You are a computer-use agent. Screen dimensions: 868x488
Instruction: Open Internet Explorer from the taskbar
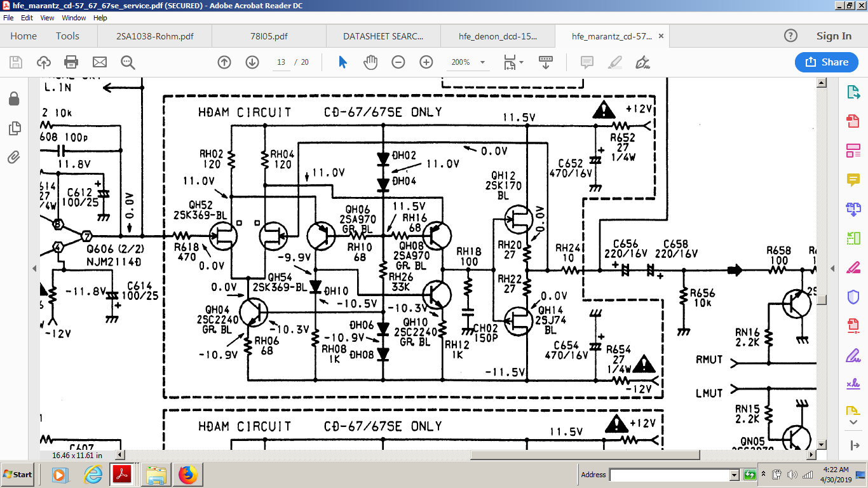coord(93,475)
